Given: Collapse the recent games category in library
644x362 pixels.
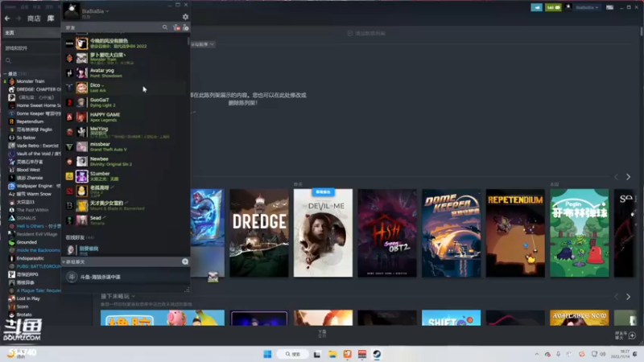Looking at the screenshot, I should tap(5, 73).
